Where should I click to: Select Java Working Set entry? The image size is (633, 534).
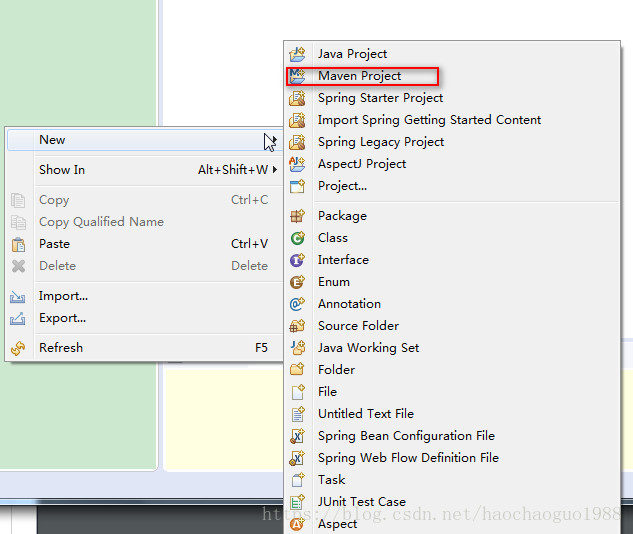(452, 348)
